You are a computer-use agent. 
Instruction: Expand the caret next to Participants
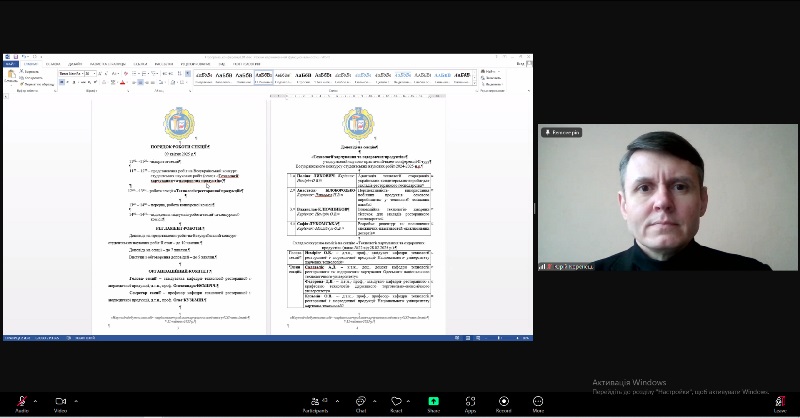point(337,401)
